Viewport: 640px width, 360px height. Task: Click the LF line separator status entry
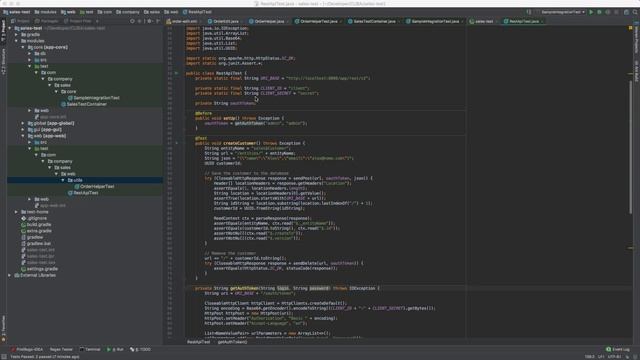[x=602, y=357]
